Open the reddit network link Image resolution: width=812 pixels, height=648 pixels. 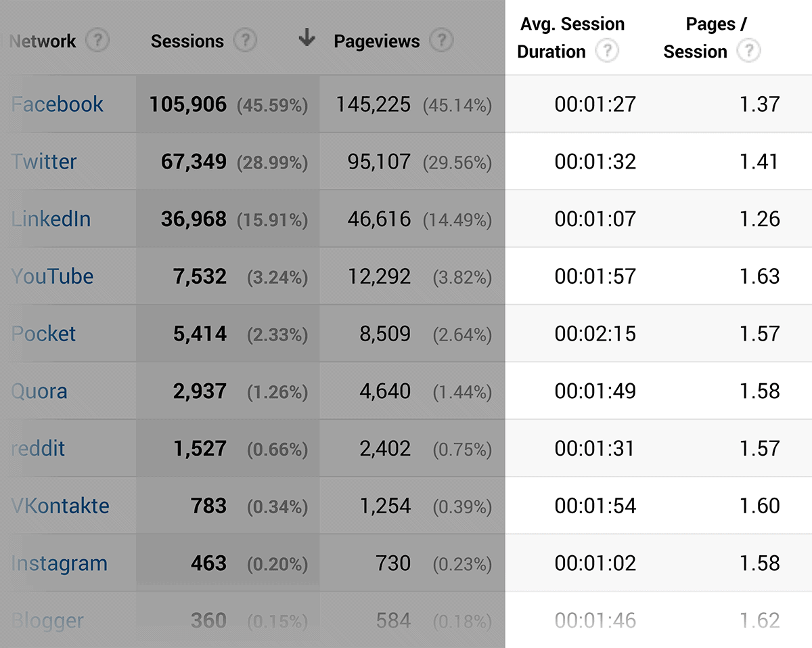pos(38,448)
